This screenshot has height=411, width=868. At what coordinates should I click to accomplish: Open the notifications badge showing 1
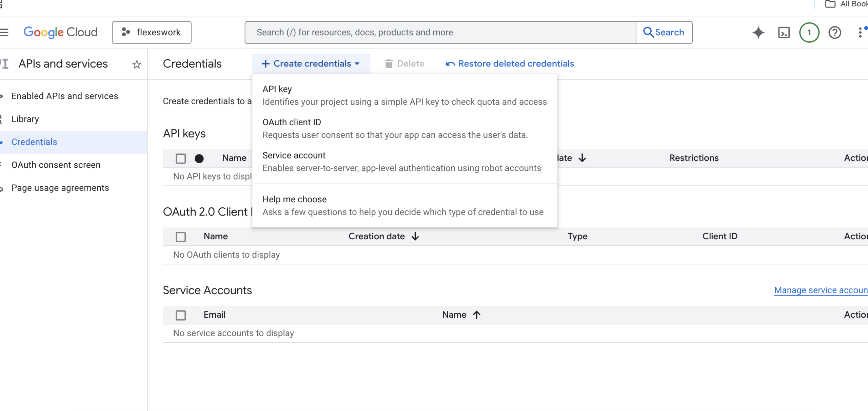[x=809, y=33]
